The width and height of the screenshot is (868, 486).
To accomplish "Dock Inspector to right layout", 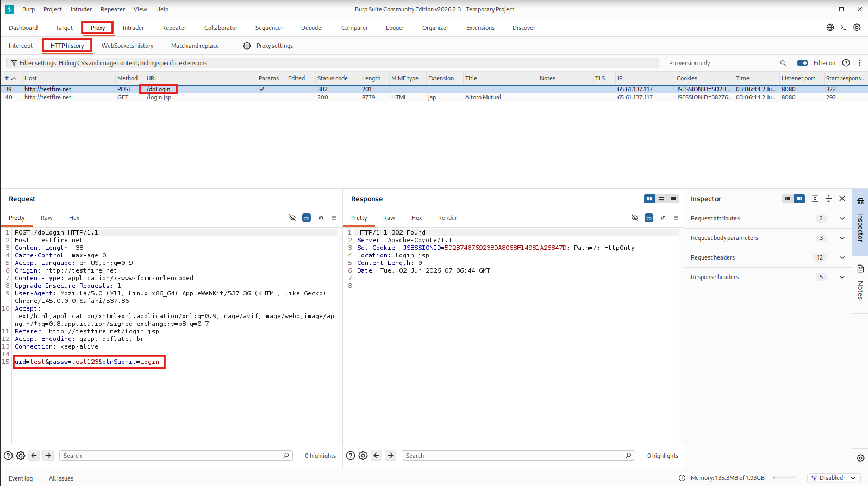I will pos(800,199).
